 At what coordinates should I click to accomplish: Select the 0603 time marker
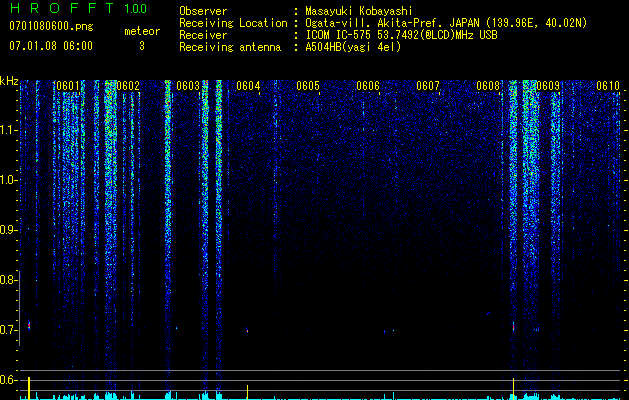(188, 86)
